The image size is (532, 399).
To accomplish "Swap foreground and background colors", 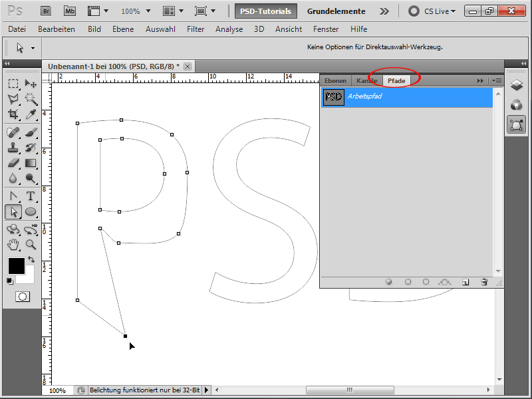I will pyautogui.click(x=31, y=259).
